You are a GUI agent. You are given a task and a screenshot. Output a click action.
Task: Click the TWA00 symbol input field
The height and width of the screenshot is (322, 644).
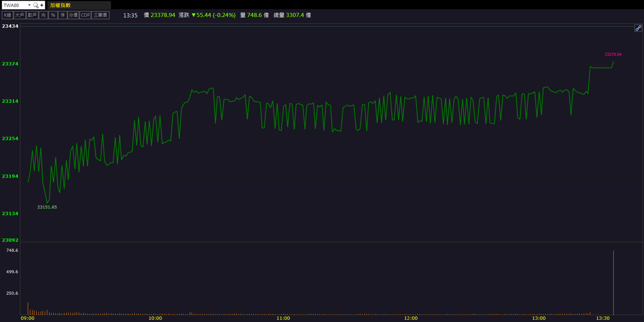click(14, 5)
